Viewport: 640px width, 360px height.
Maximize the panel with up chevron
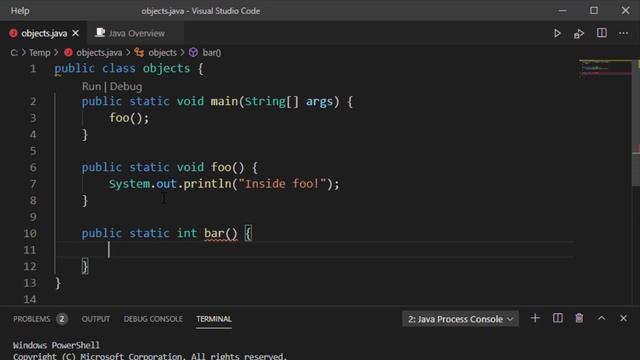point(602,318)
